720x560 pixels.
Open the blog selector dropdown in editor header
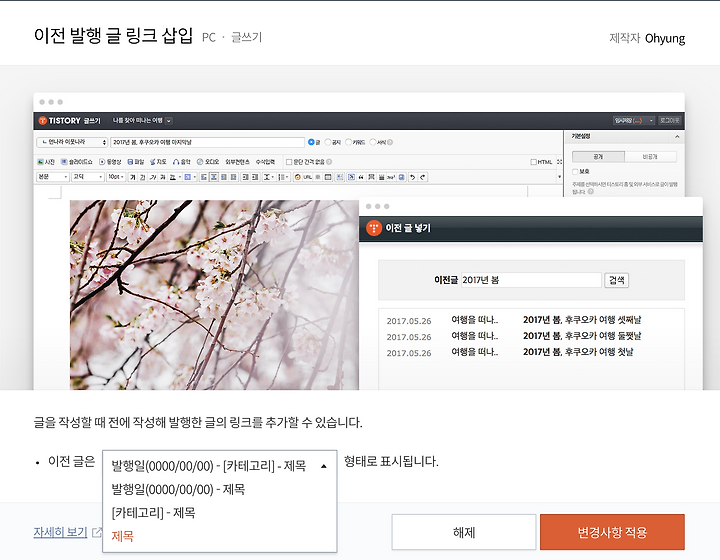point(169,121)
